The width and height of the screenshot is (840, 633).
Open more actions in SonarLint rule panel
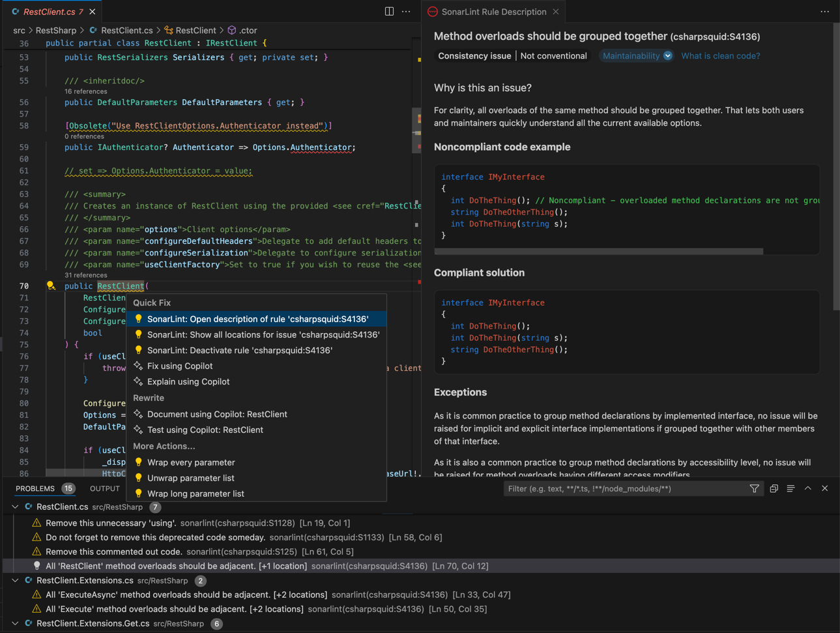tap(824, 11)
